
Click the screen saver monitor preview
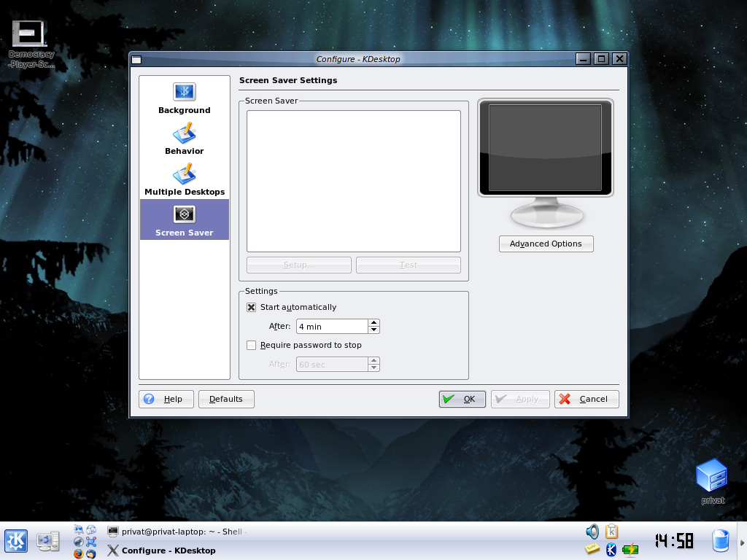pyautogui.click(x=545, y=147)
